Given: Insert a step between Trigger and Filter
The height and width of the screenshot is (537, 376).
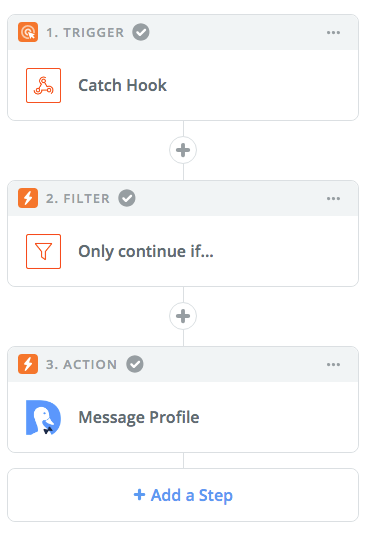Looking at the screenshot, I should click(x=183, y=150).
